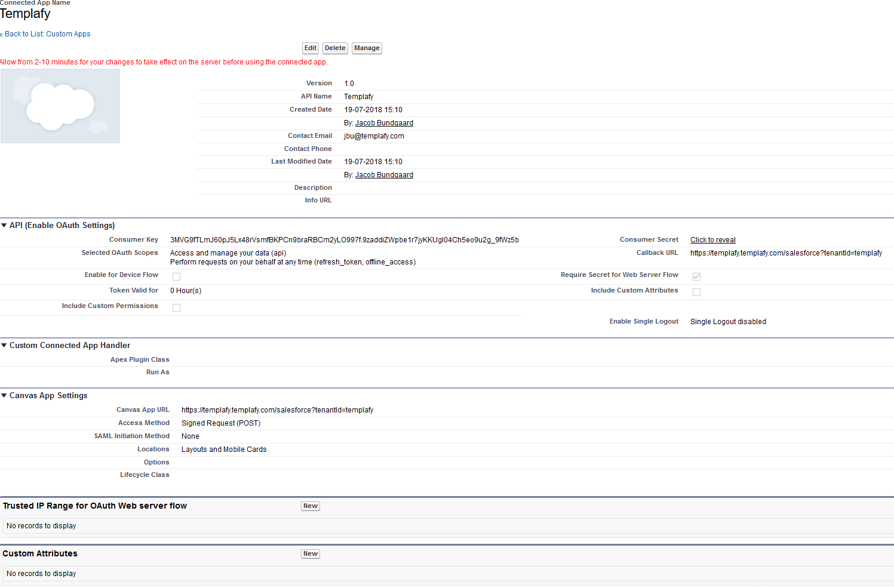Click the Version value 1.0

pyautogui.click(x=349, y=84)
